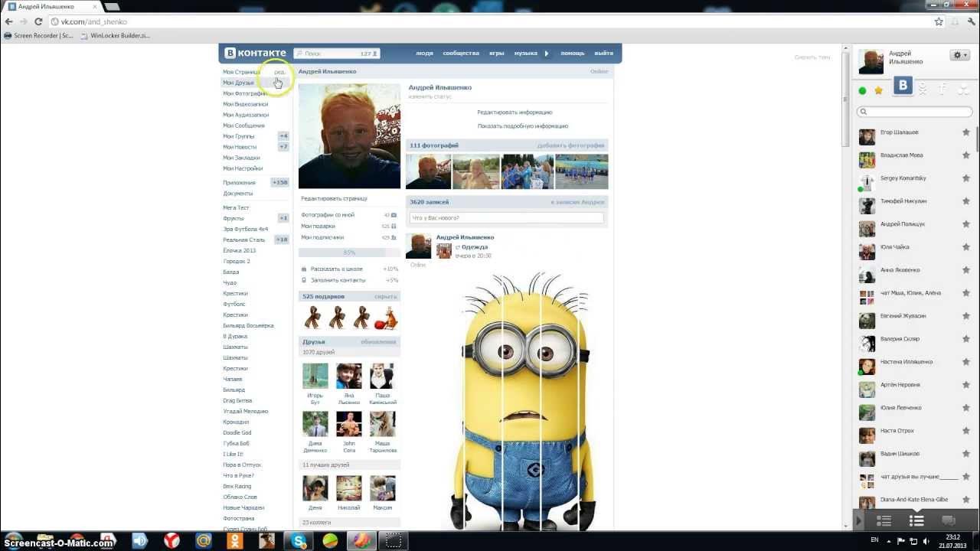Open the chats bubble icon in sidebar

point(948,521)
